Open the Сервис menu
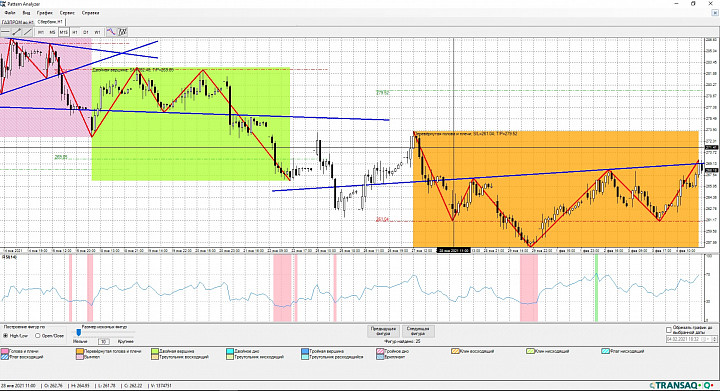The width and height of the screenshot is (720, 391). point(67,13)
